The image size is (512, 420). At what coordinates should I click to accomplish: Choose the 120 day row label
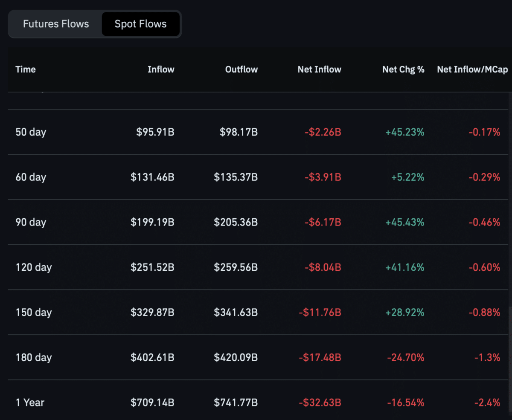(x=33, y=268)
